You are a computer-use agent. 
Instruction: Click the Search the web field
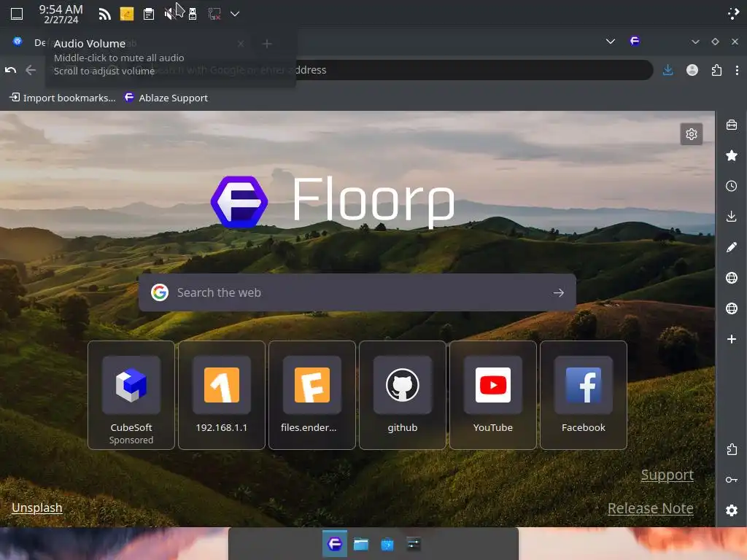pyautogui.click(x=357, y=292)
